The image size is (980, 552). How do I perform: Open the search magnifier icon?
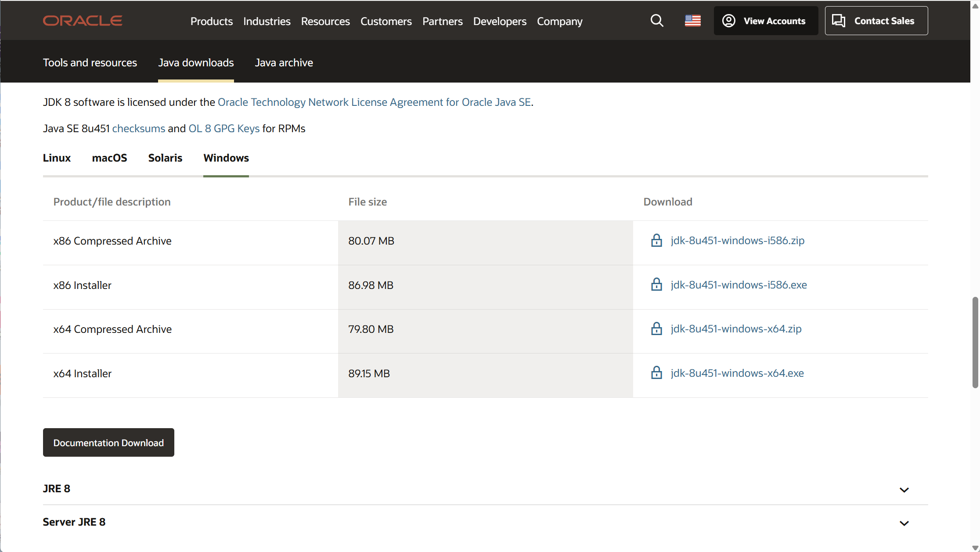[x=657, y=21]
